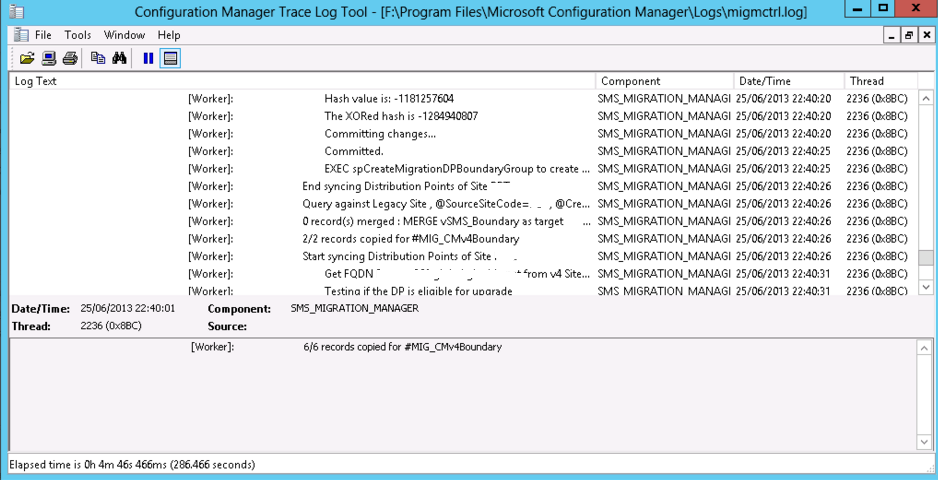Click the 22:40:25 timestamp in the Committed. row
Viewport: 938px width, 480px height.
(783, 151)
